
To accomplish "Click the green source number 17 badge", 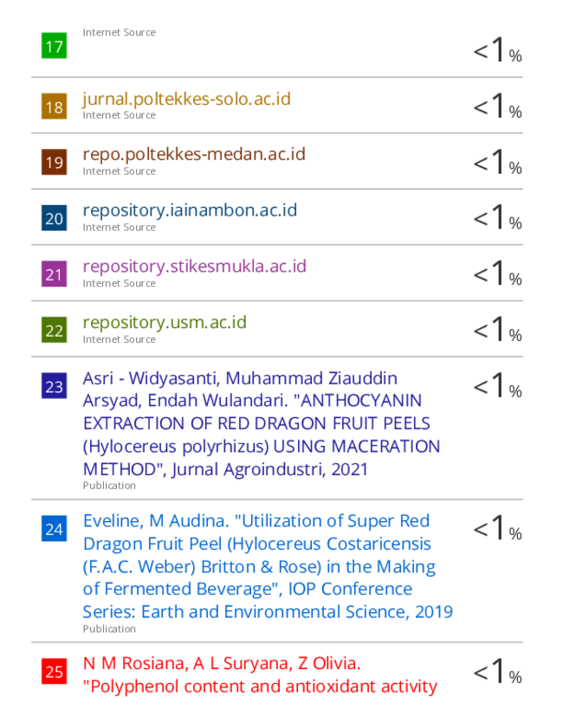I will (x=54, y=46).
